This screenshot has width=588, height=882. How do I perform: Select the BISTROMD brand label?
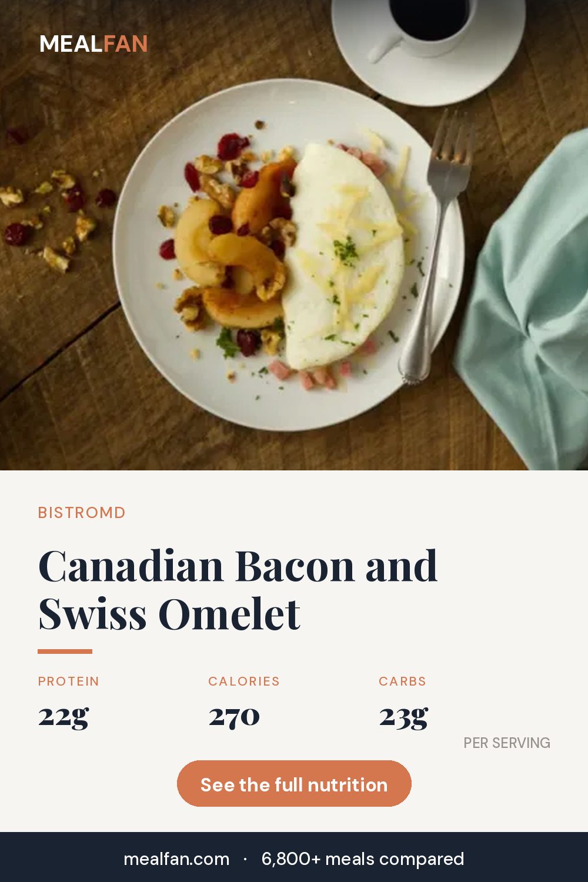(82, 513)
